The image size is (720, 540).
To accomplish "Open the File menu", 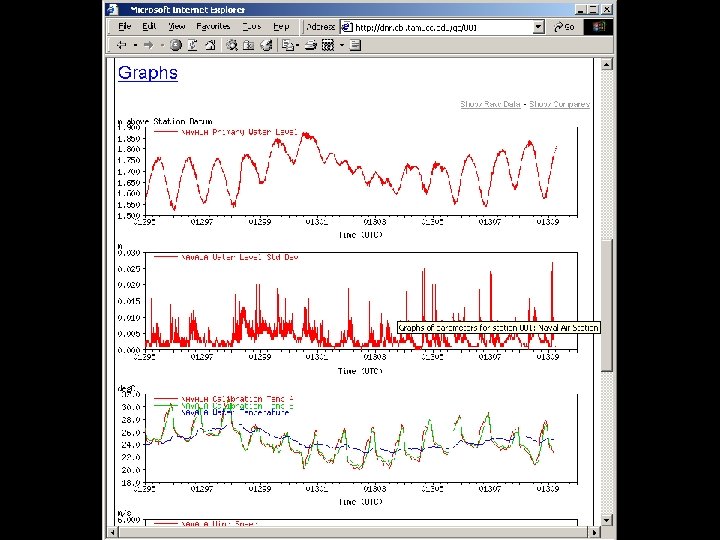I will click(124, 27).
